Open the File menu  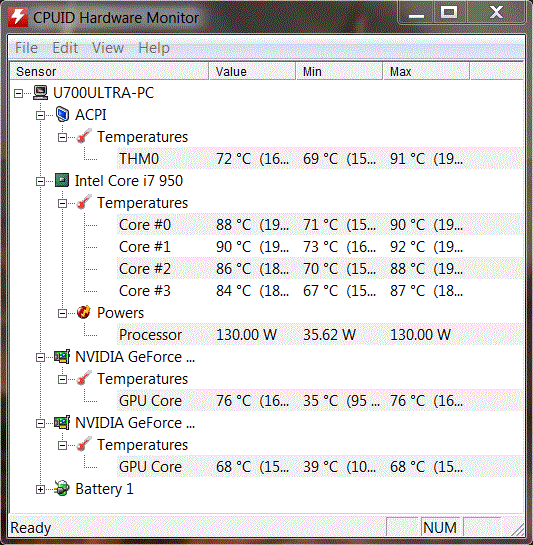[26, 48]
